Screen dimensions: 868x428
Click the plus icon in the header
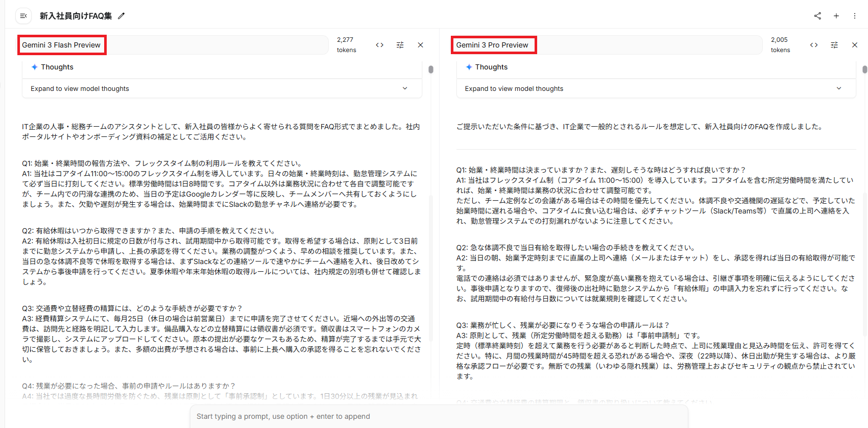click(x=836, y=16)
